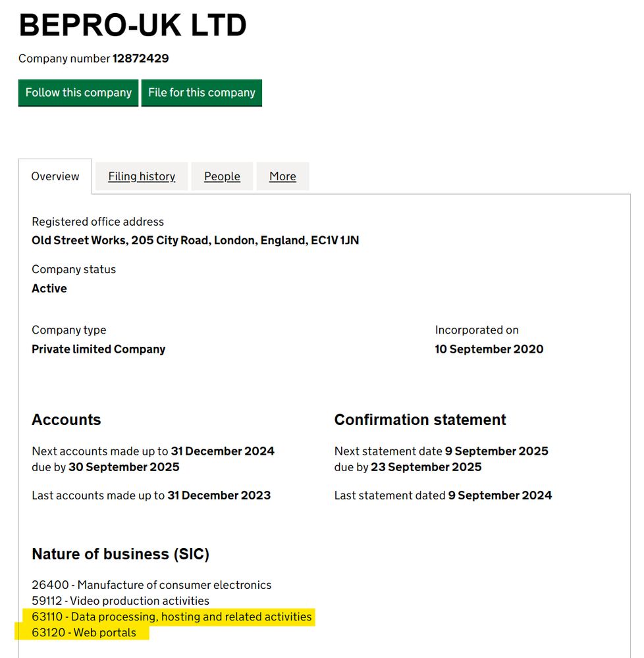The image size is (644, 658).
Task: Click highlighted 63110 Data processing entry
Action: point(172,617)
